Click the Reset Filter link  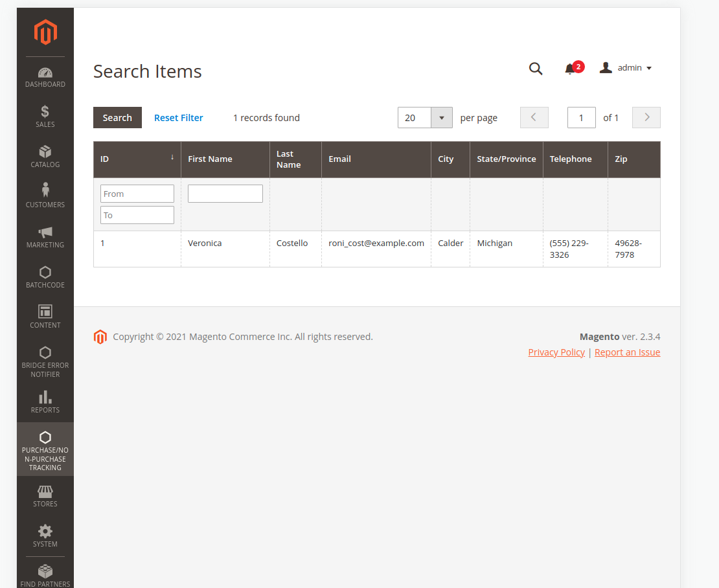click(179, 118)
